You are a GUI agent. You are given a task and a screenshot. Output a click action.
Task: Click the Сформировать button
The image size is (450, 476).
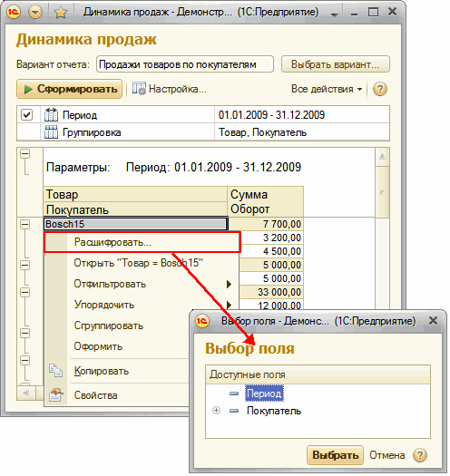pyautogui.click(x=69, y=89)
